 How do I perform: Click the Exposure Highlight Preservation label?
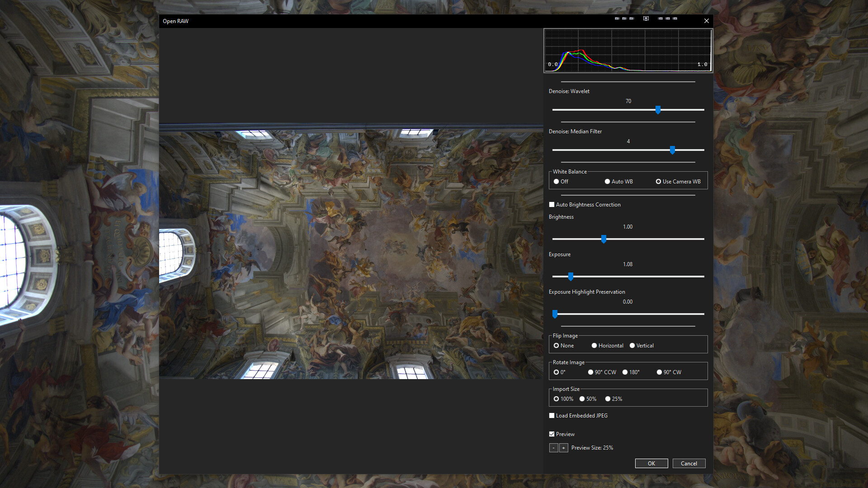[x=587, y=292]
